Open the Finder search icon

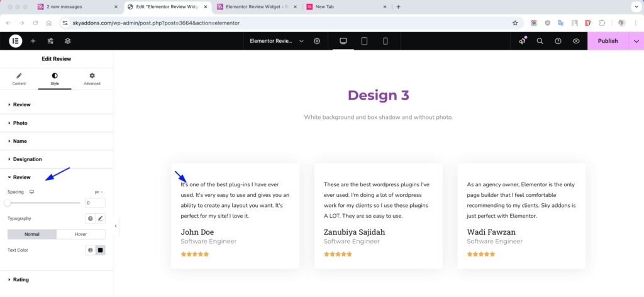(540, 41)
